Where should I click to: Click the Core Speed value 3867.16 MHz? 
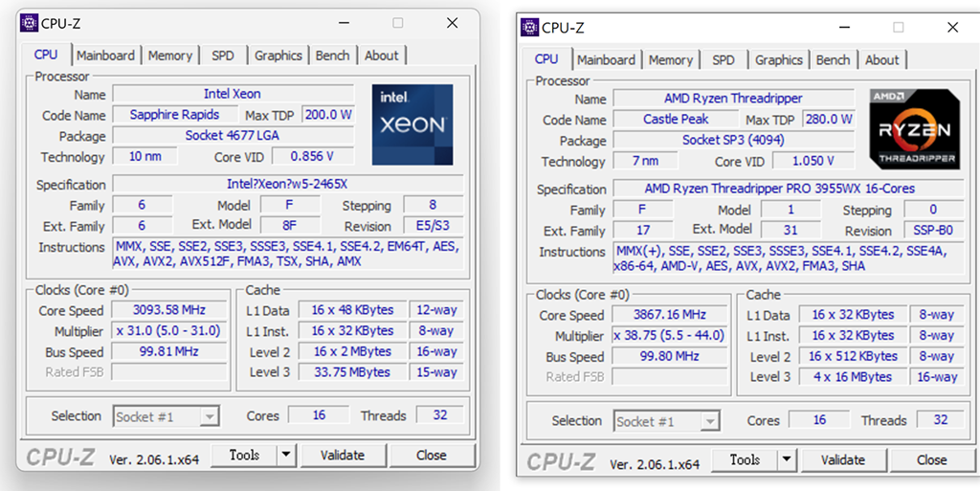pos(670,315)
